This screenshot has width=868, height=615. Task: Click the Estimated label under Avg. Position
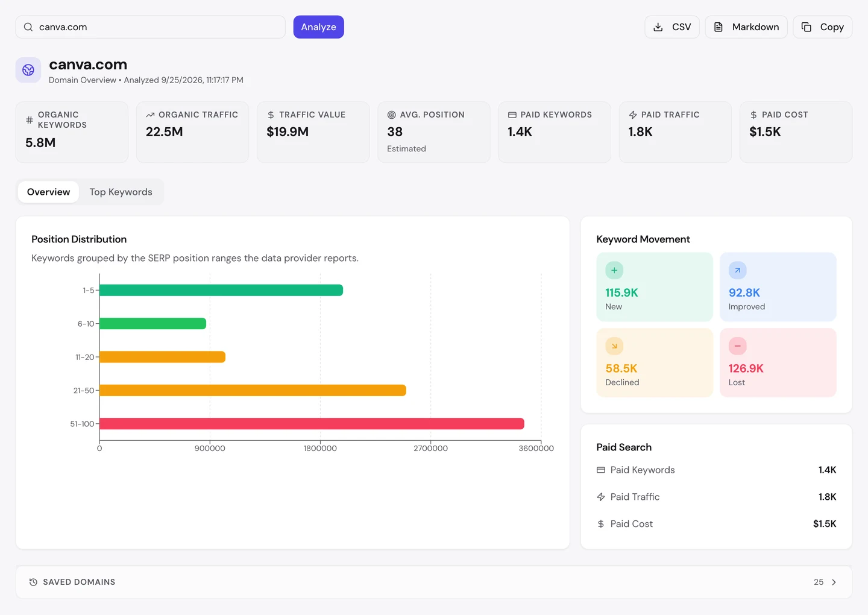(x=406, y=149)
